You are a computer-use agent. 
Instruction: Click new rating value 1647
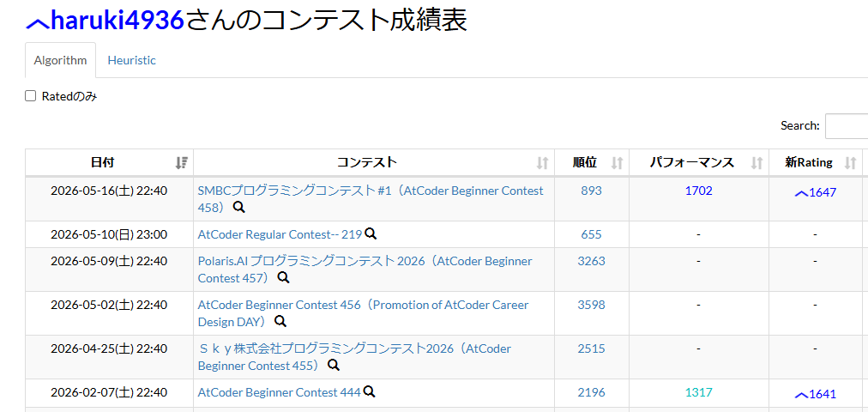coord(822,193)
